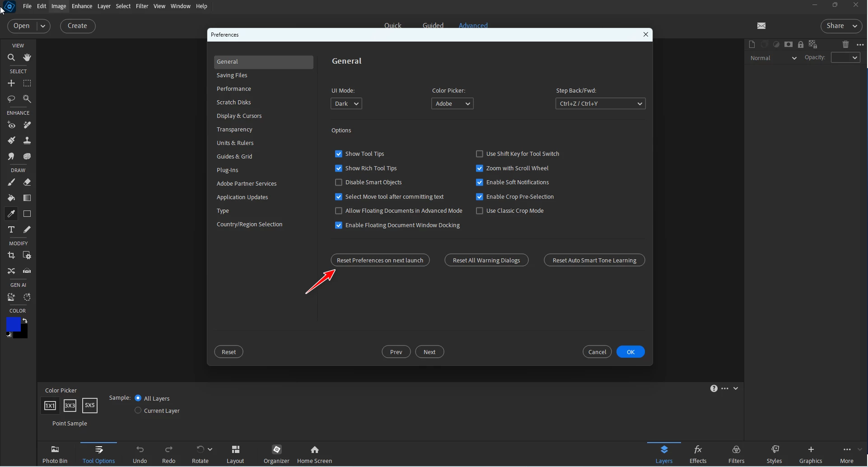Select the Lasso tool

tap(11, 99)
